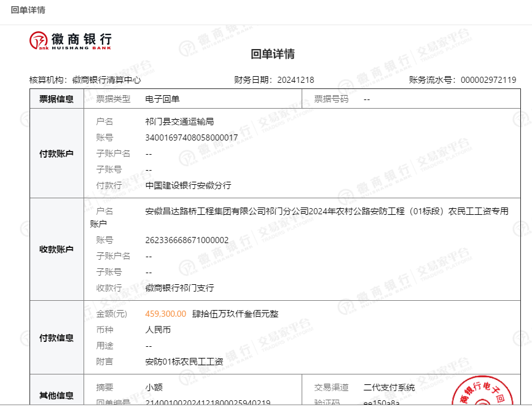Click the 票据信息 section header cell

tap(57, 99)
